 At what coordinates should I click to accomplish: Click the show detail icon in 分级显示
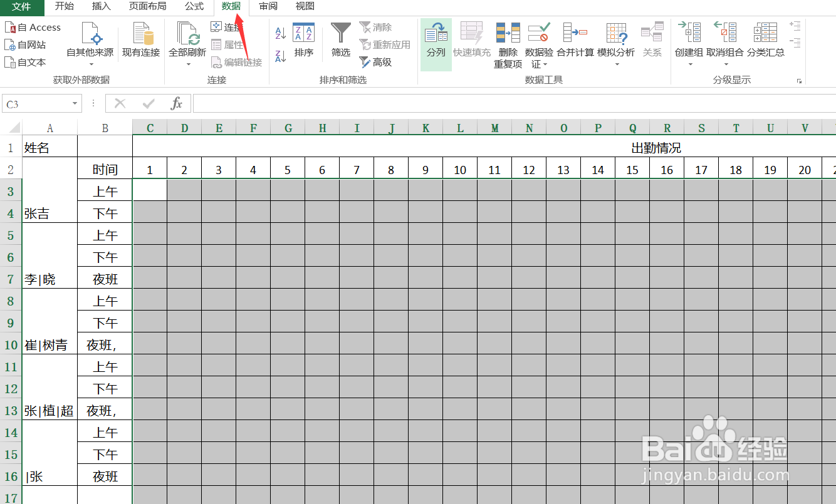[795, 26]
